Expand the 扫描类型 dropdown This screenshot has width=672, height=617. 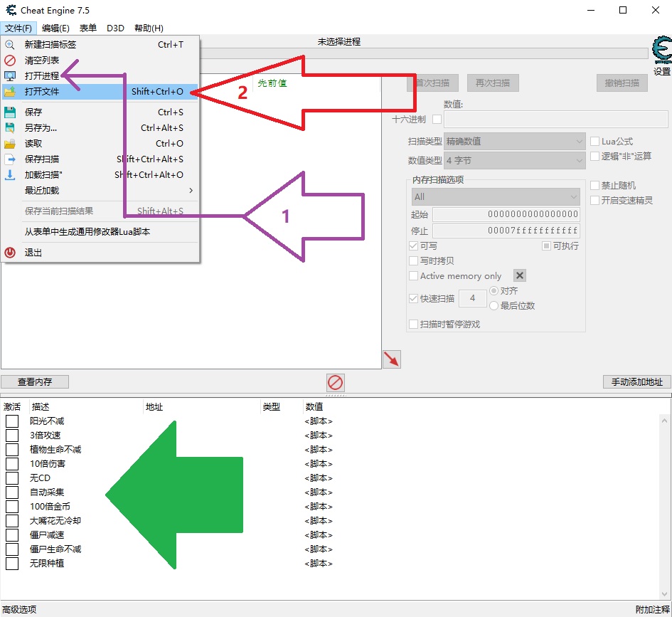coord(514,142)
